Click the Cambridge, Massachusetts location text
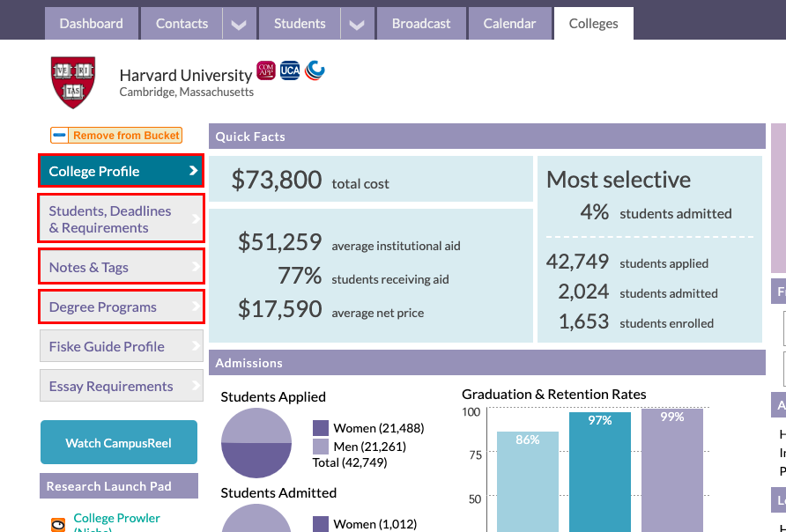 click(187, 92)
